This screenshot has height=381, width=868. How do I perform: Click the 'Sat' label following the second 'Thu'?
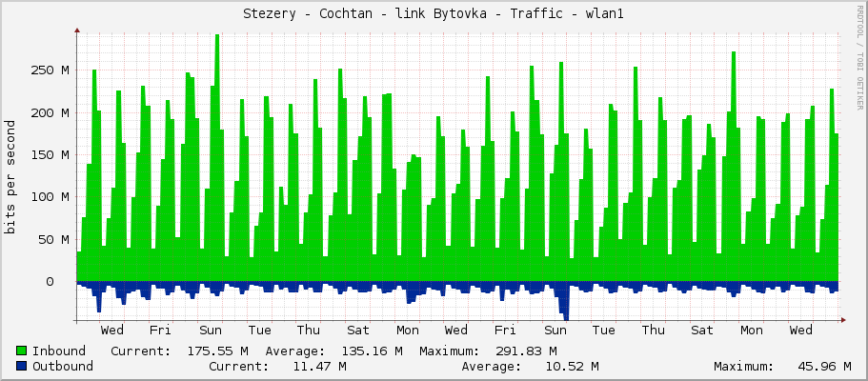click(x=702, y=331)
